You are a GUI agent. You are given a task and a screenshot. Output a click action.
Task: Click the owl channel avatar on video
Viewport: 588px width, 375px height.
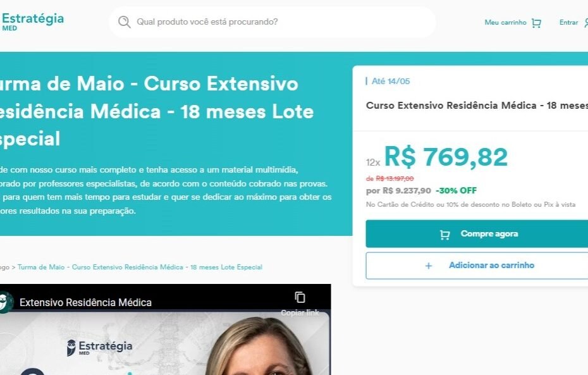click(x=5, y=302)
